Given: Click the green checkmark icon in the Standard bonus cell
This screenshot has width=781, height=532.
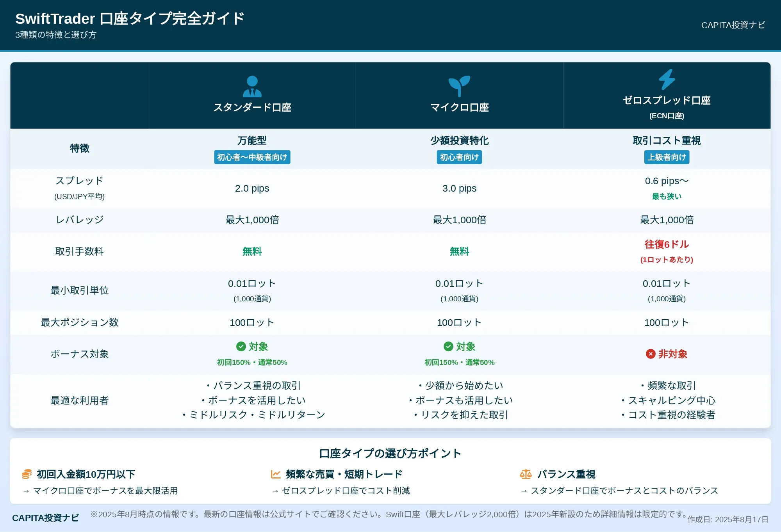Looking at the screenshot, I should click(x=241, y=347).
